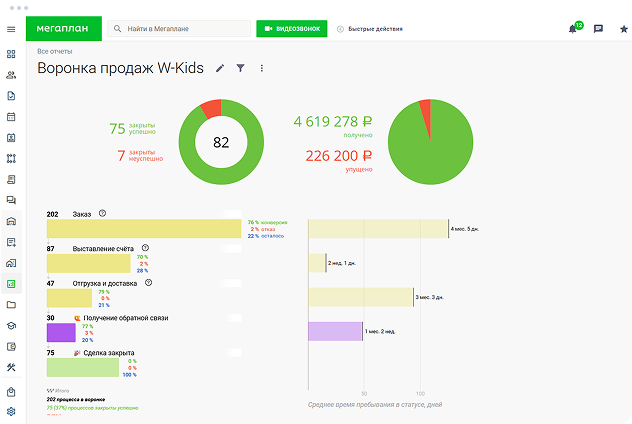The image size is (632, 424).
Task: Open the training graduation cap icon
Action: click(x=11, y=326)
